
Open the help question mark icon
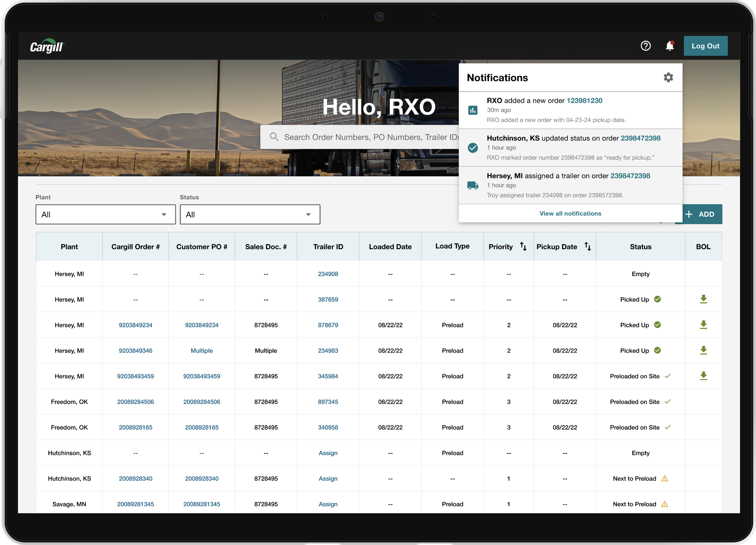tap(645, 46)
